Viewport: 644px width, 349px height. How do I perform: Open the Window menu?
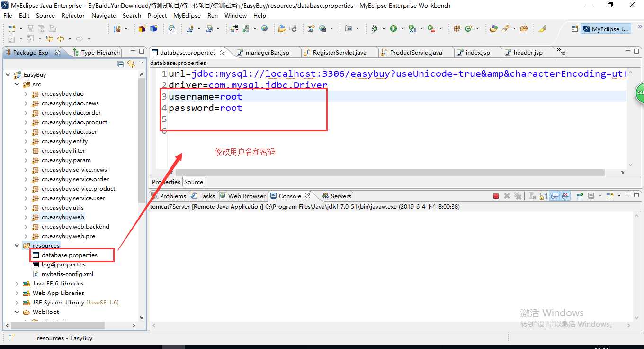235,15
